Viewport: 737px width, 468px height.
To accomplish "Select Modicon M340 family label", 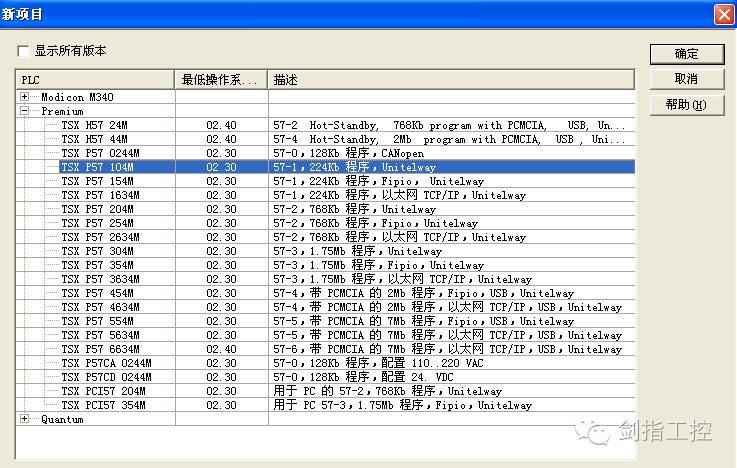I will (x=78, y=97).
